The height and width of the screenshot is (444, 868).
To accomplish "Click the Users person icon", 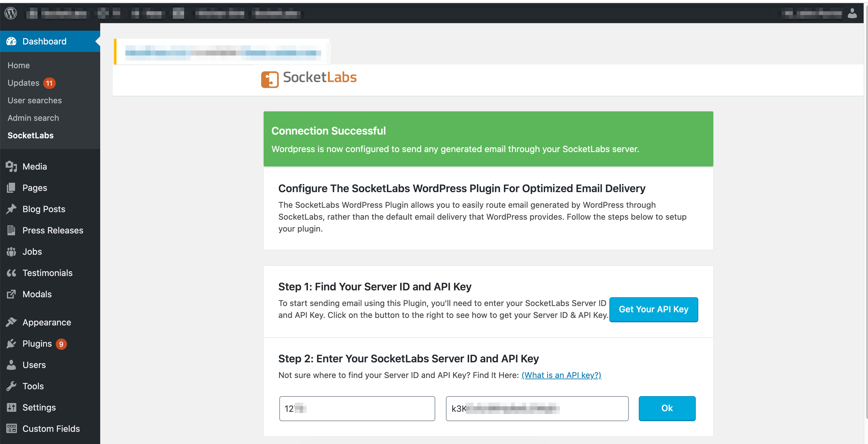I will tap(11, 365).
